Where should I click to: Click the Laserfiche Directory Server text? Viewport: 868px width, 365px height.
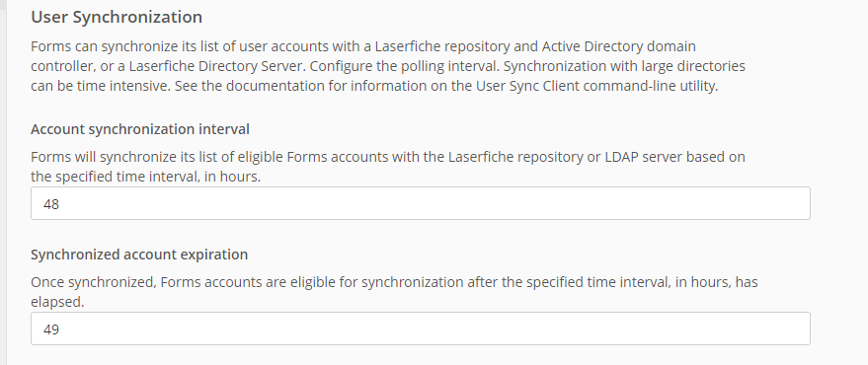pos(216,66)
